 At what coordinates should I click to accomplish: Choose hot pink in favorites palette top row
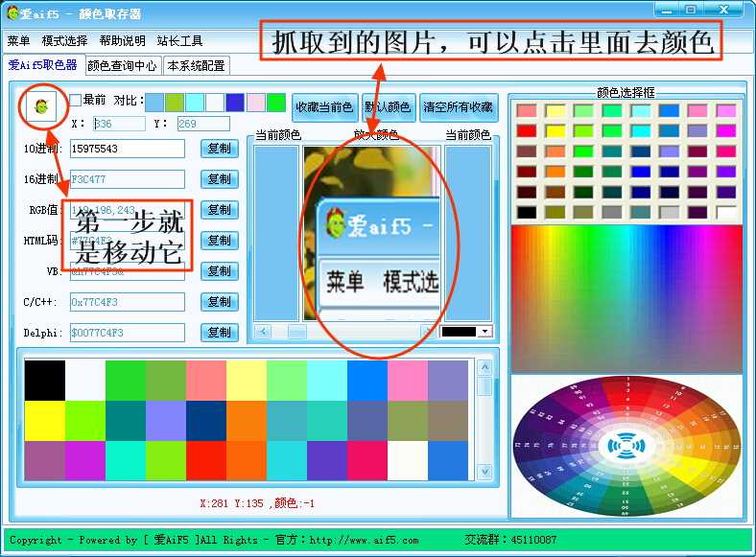point(408,381)
